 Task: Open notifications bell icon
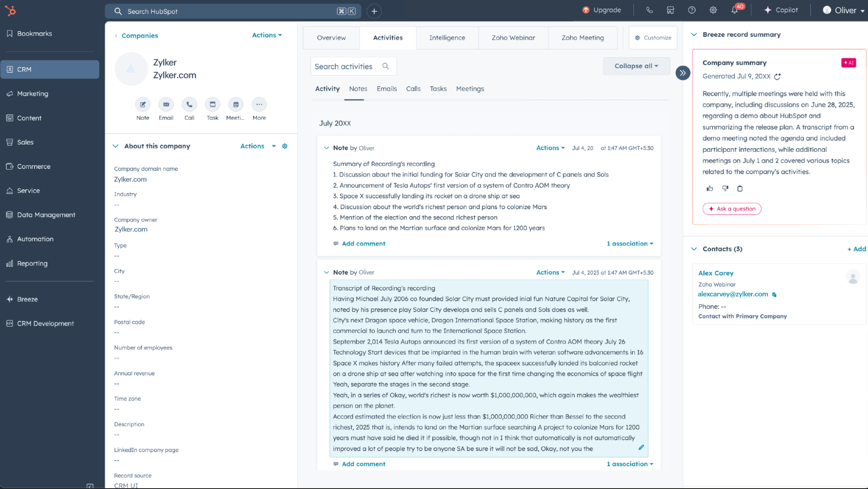(x=734, y=10)
